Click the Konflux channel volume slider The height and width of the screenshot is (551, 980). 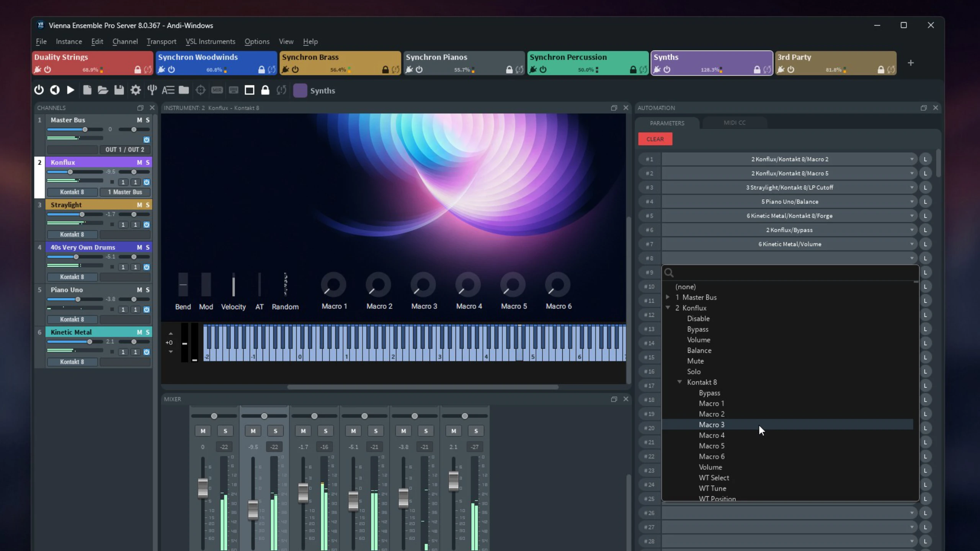pyautogui.click(x=70, y=172)
